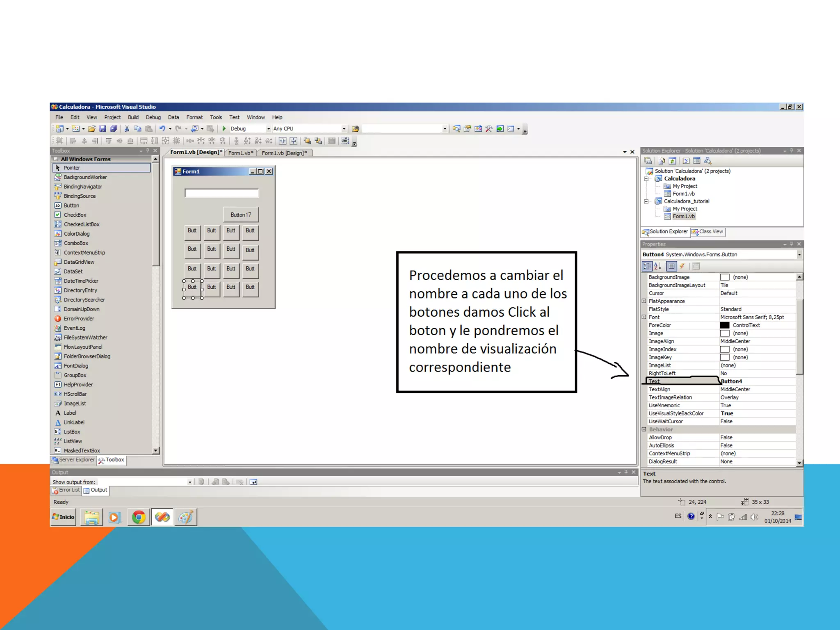This screenshot has height=630, width=840.
Task: Click the Open File folder icon
Action: click(91, 129)
